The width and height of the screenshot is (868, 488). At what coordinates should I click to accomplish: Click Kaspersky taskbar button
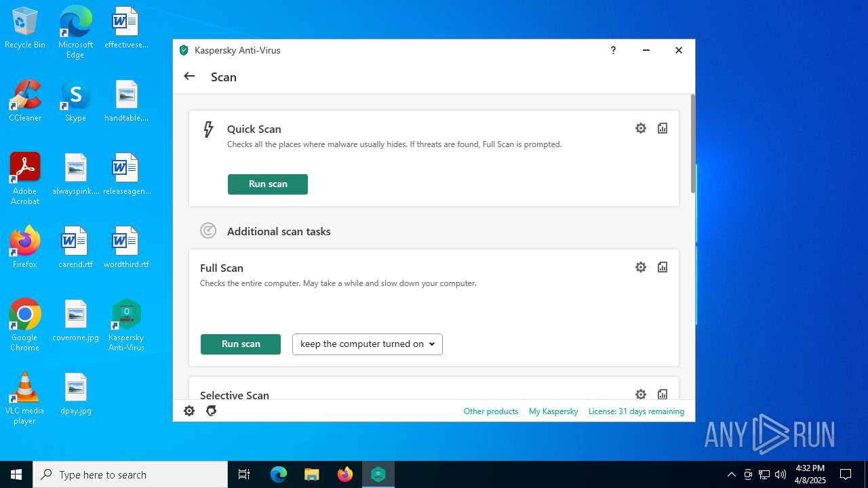coord(378,474)
